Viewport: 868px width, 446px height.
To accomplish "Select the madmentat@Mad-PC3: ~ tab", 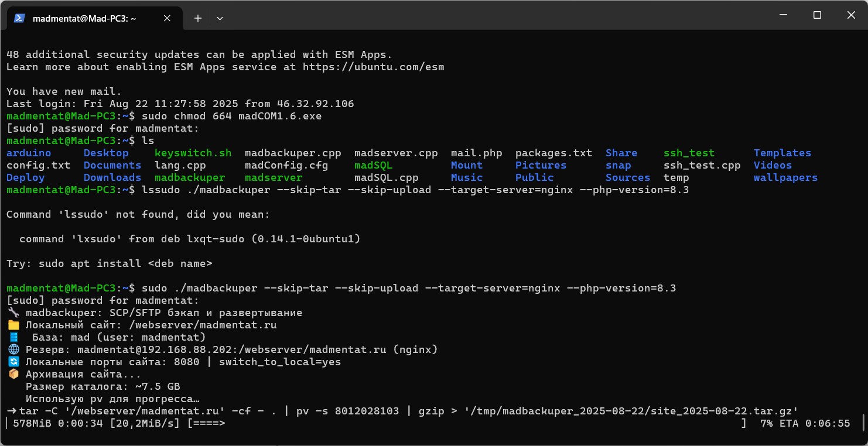I will 85,18.
